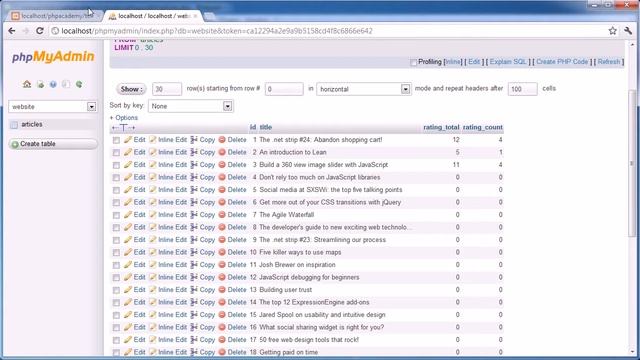Check the box for row 1 .net strip #24
640x360 pixels.
click(116, 140)
